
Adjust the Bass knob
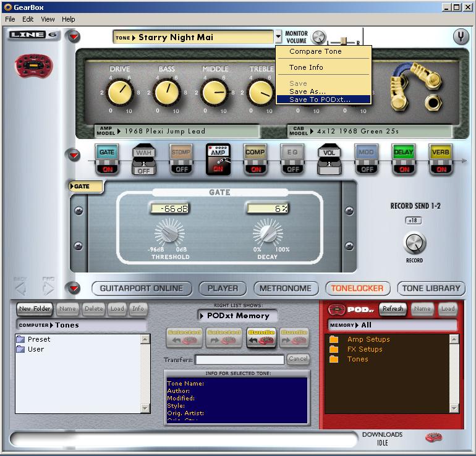click(167, 92)
